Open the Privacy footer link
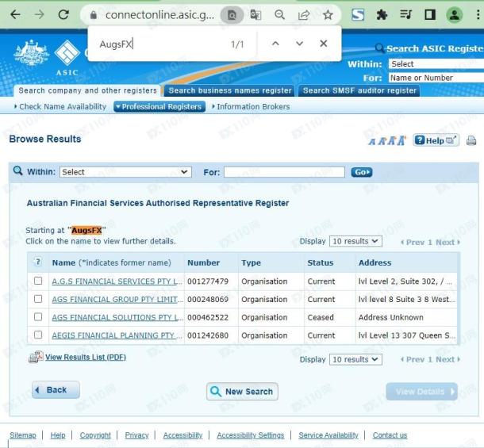484x448 pixels. (x=136, y=435)
